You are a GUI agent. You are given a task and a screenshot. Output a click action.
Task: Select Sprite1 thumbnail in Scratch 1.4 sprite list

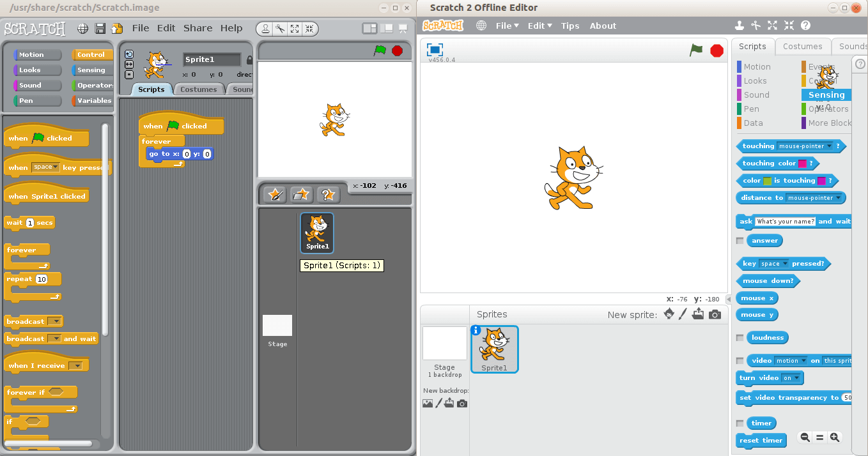pos(317,233)
